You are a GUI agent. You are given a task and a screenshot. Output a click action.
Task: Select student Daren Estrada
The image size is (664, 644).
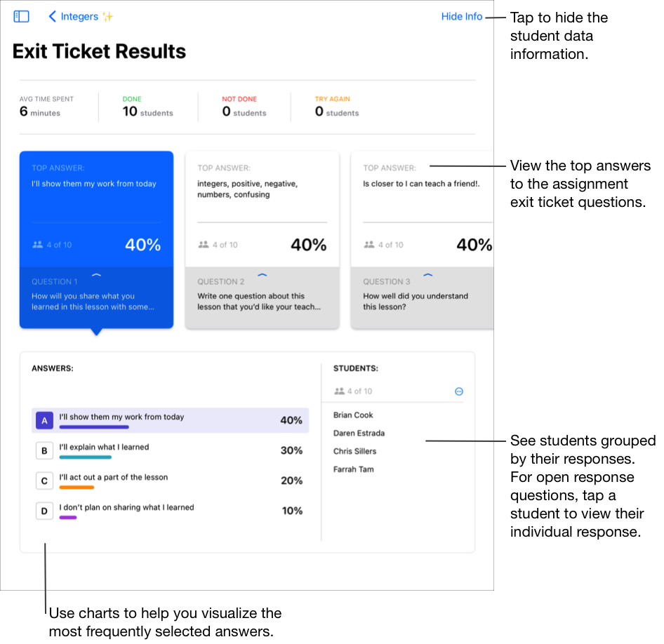(359, 434)
